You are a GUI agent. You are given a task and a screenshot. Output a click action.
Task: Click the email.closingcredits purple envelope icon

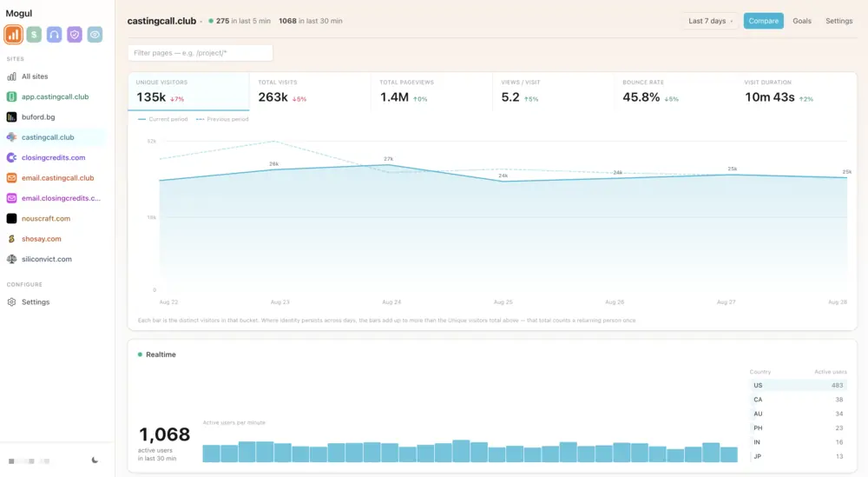(x=11, y=198)
